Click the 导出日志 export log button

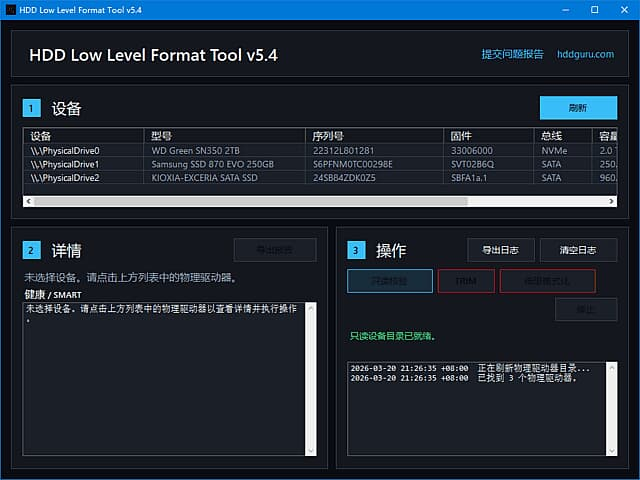[501, 250]
